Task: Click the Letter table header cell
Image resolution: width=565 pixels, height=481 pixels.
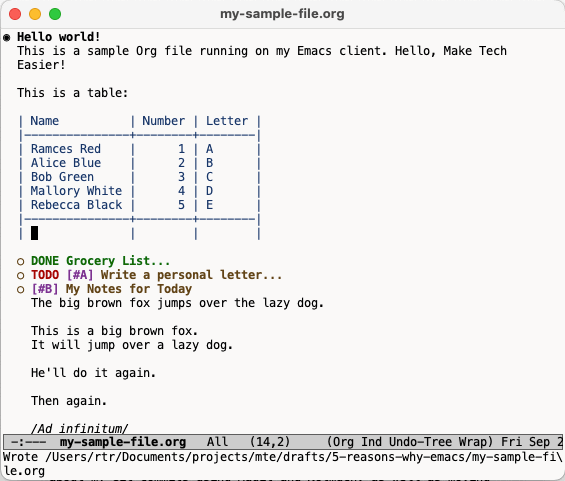Action: click(227, 121)
